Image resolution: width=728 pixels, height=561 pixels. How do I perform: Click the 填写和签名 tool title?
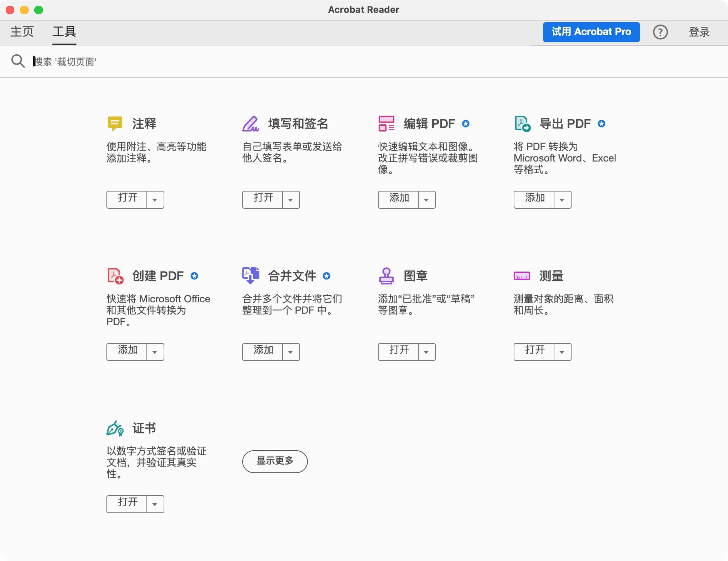click(298, 124)
